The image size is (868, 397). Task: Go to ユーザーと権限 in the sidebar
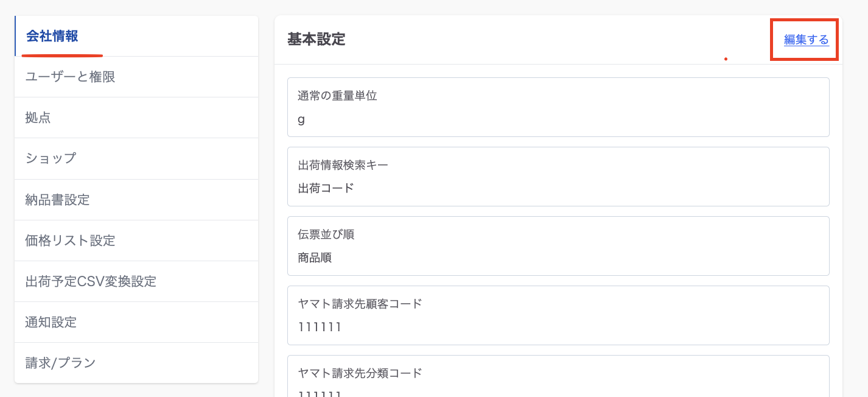[70, 77]
